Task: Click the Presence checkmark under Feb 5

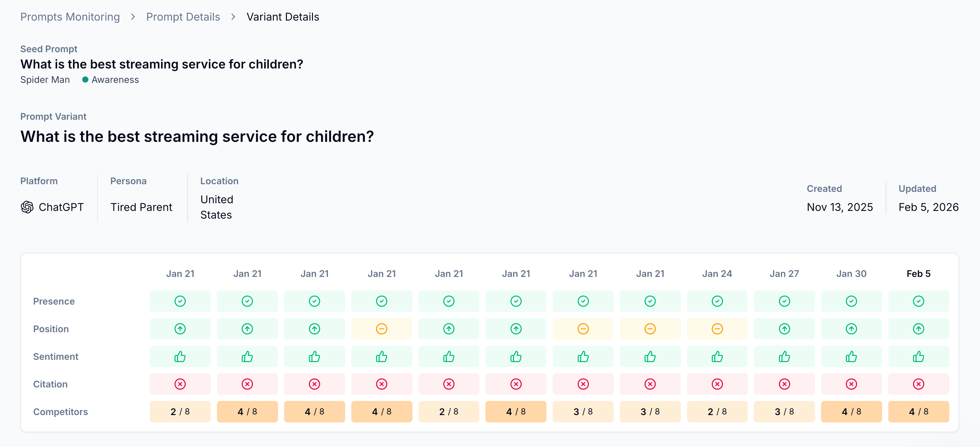Action: tap(918, 301)
